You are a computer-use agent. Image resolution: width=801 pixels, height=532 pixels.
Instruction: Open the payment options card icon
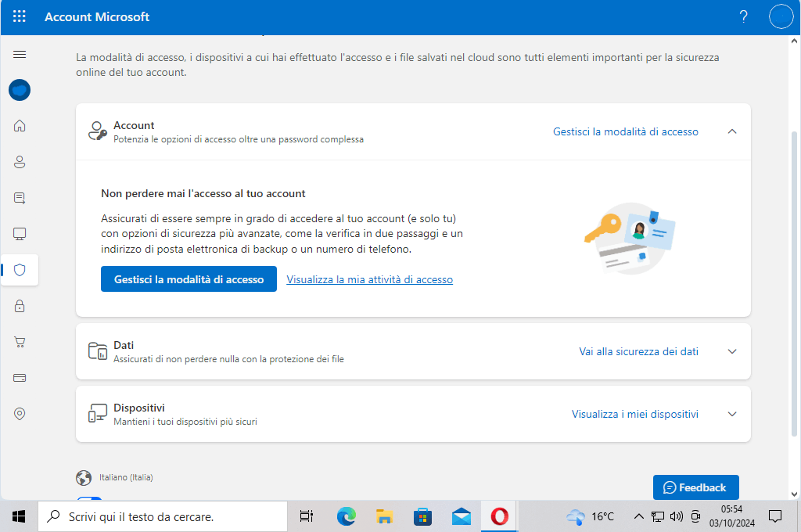pyautogui.click(x=20, y=378)
